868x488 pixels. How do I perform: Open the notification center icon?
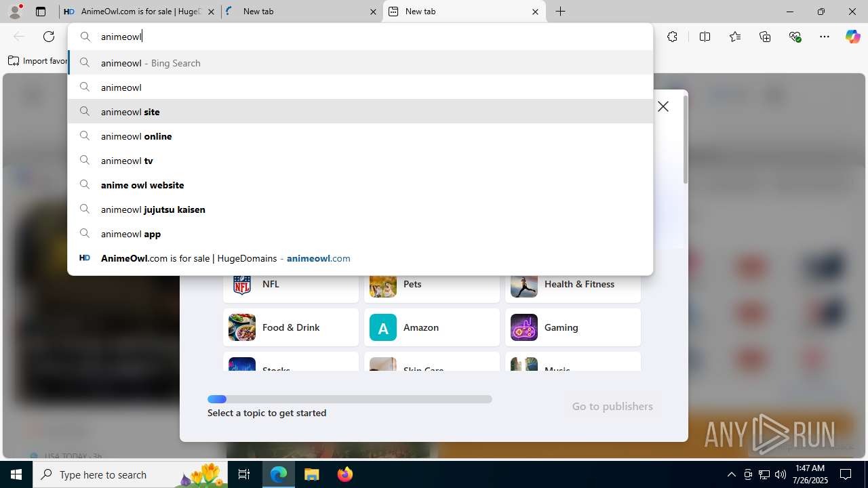click(846, 474)
